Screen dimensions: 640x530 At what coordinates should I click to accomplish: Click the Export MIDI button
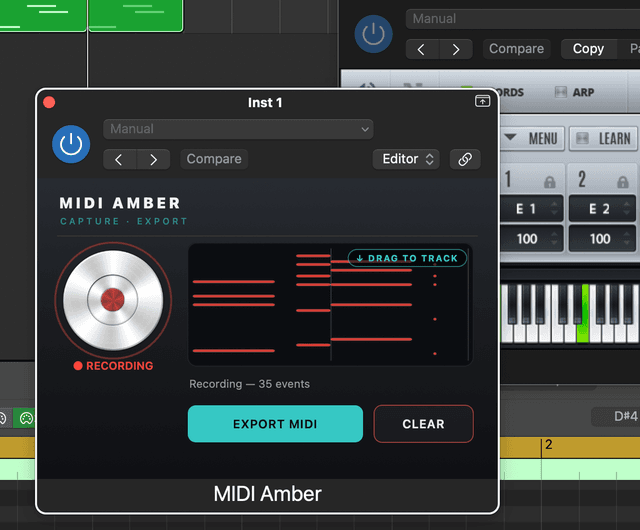pos(275,424)
